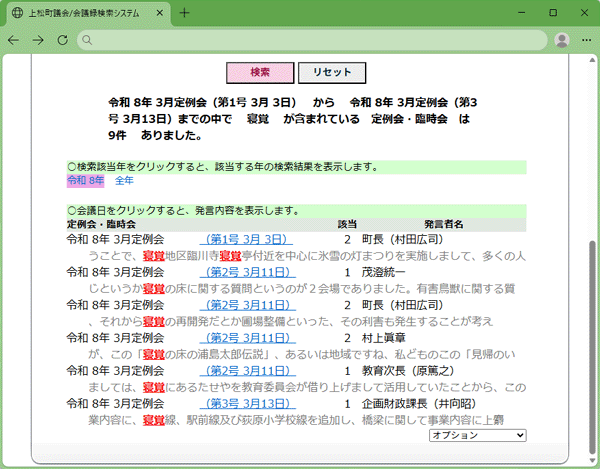600x469 pixels.
Task: Click excerpt mentioning 浦島太郎伝説
Action: tap(302, 355)
